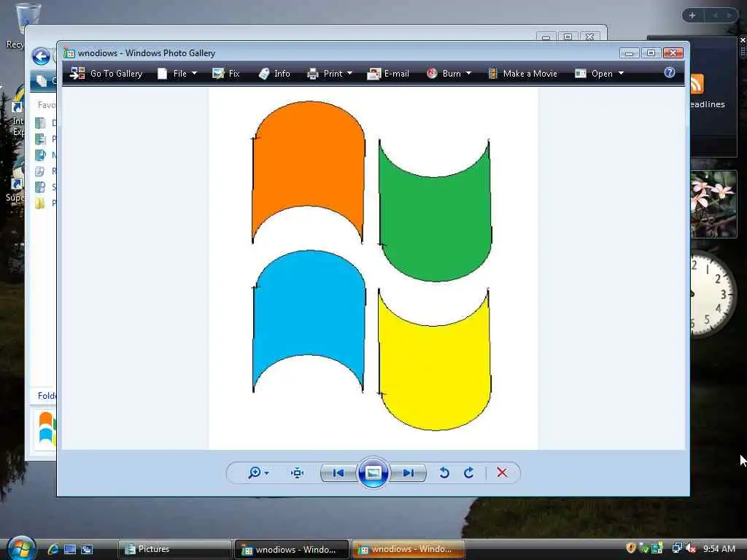Expand the Open dropdown arrow
Image resolution: width=747 pixels, height=560 pixels.
coord(621,74)
